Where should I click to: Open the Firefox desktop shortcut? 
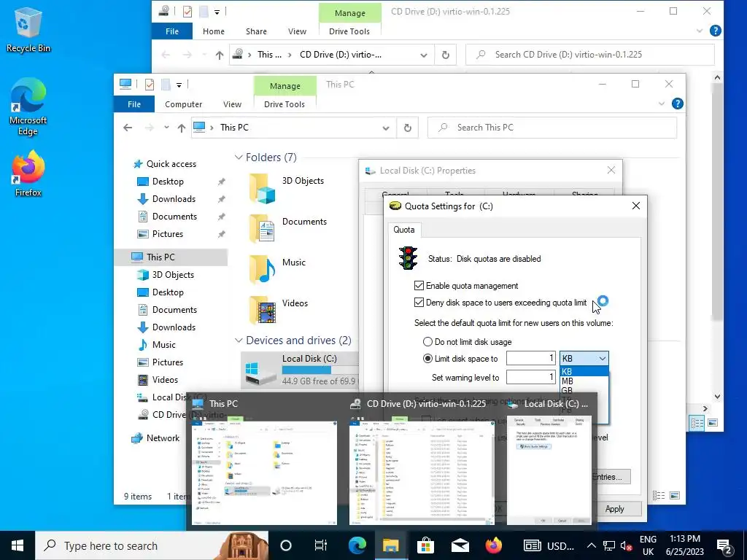pyautogui.click(x=28, y=174)
